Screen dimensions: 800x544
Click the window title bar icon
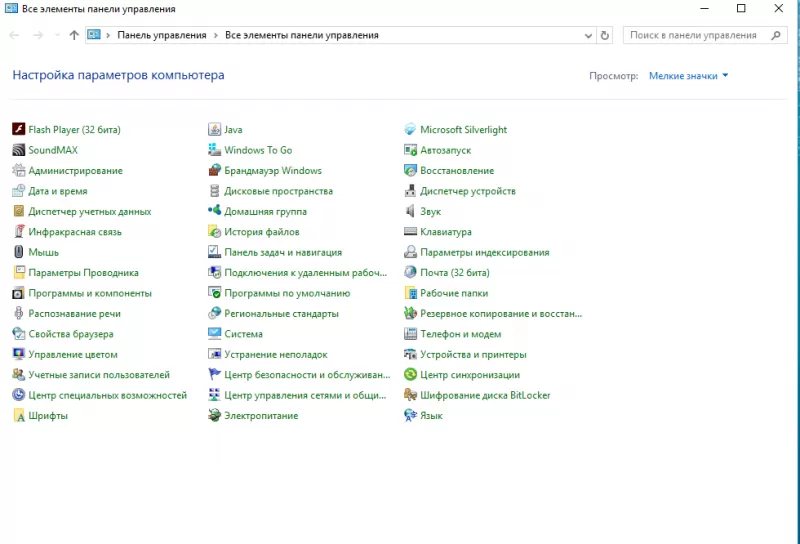click(11, 8)
